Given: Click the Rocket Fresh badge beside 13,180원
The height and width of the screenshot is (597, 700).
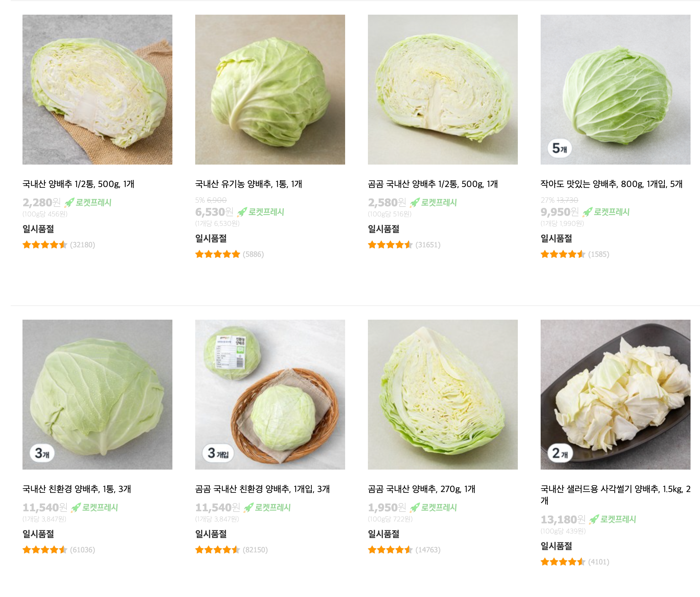Looking at the screenshot, I should [612, 519].
